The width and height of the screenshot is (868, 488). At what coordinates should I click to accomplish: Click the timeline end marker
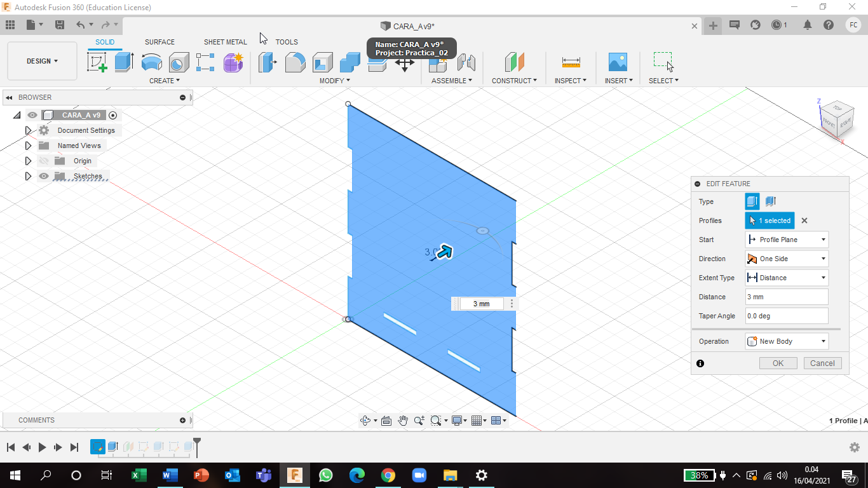coord(197,447)
